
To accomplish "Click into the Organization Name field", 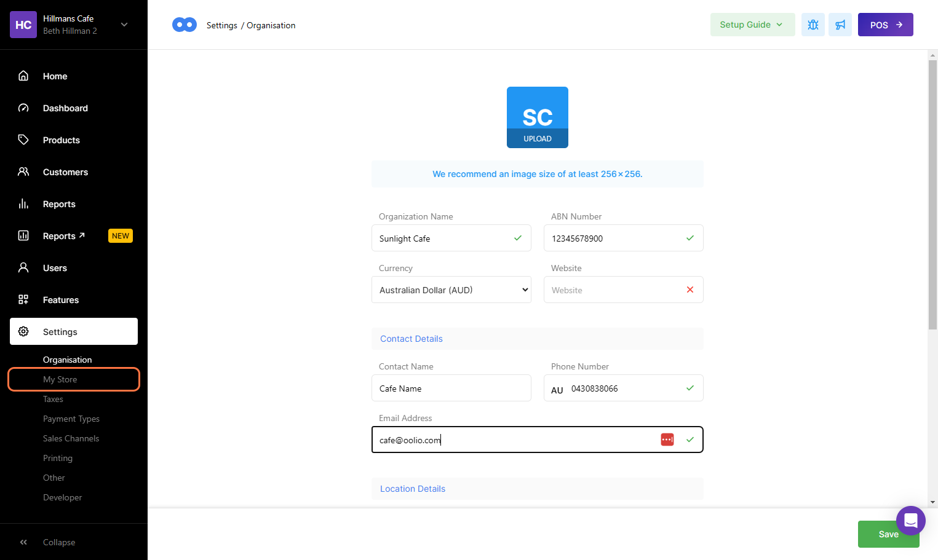I will (443, 238).
